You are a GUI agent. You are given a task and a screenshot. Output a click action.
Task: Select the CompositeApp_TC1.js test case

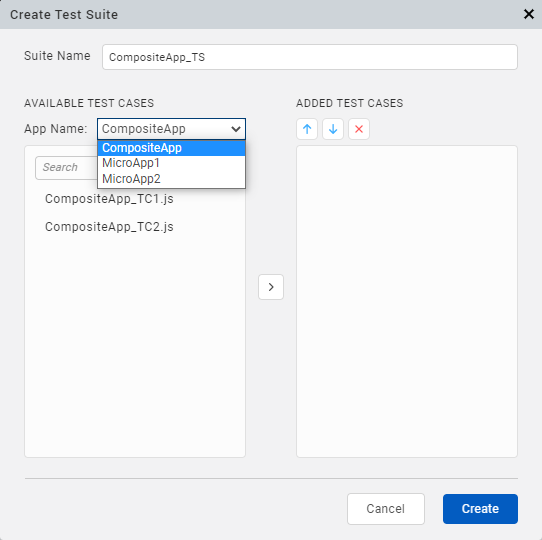click(109, 199)
